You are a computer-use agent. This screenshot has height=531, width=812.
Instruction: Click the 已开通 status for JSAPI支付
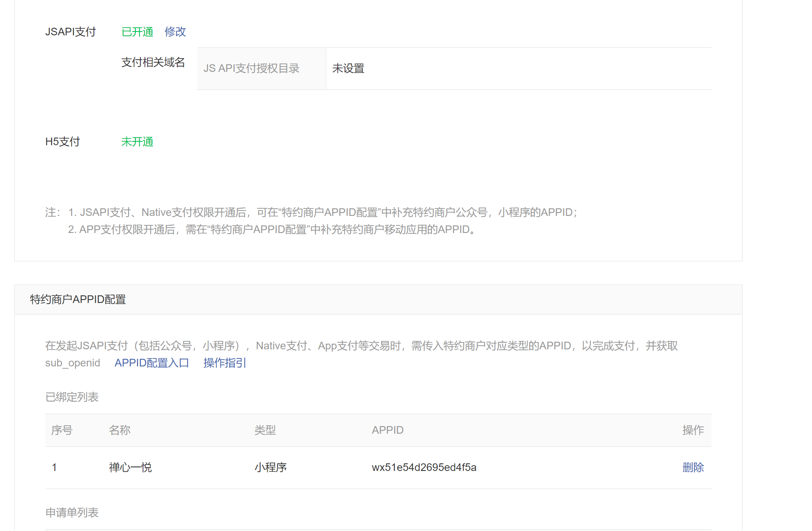137,32
